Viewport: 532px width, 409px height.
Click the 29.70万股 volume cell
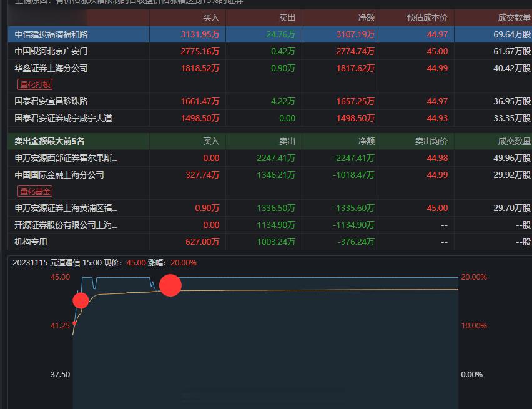point(512,208)
